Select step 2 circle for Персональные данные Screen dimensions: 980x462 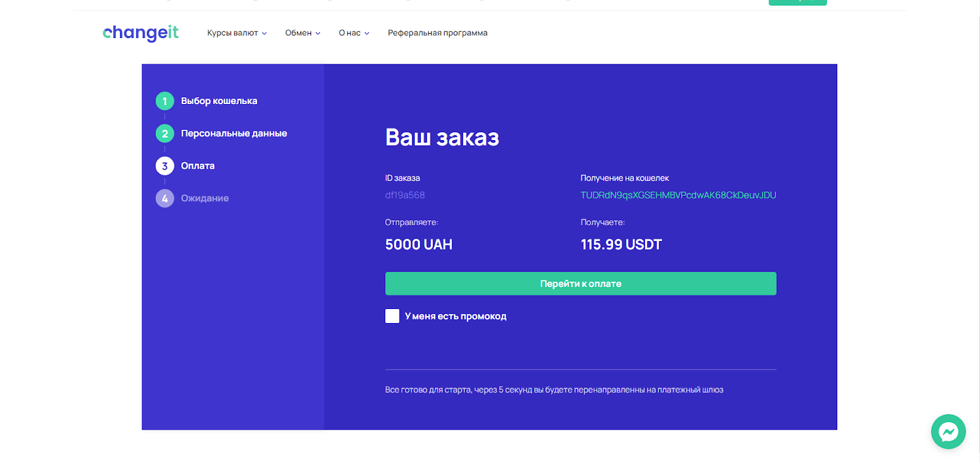[165, 133]
